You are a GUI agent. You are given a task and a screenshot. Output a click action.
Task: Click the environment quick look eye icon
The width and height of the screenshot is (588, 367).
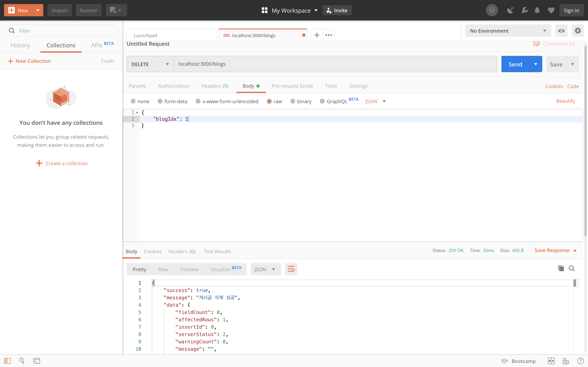[x=561, y=31]
